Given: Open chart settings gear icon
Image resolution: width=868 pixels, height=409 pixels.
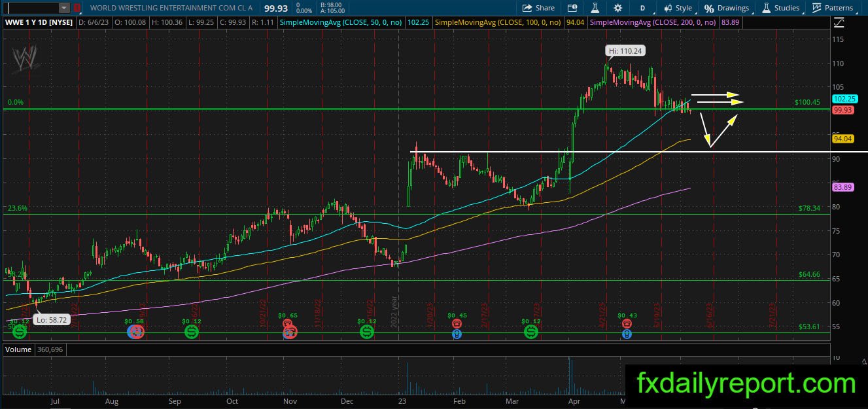Looking at the screenshot, I should tap(618, 8).
